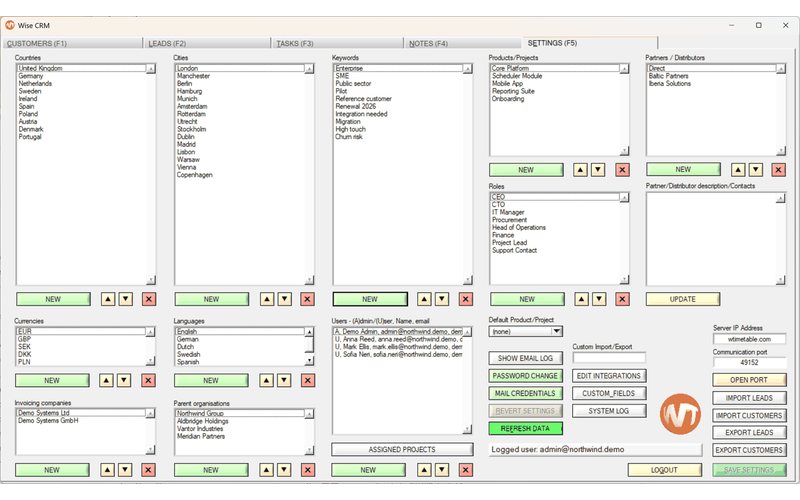Move selected keyword down
The height and width of the screenshot is (500, 800).
pyautogui.click(x=442, y=299)
